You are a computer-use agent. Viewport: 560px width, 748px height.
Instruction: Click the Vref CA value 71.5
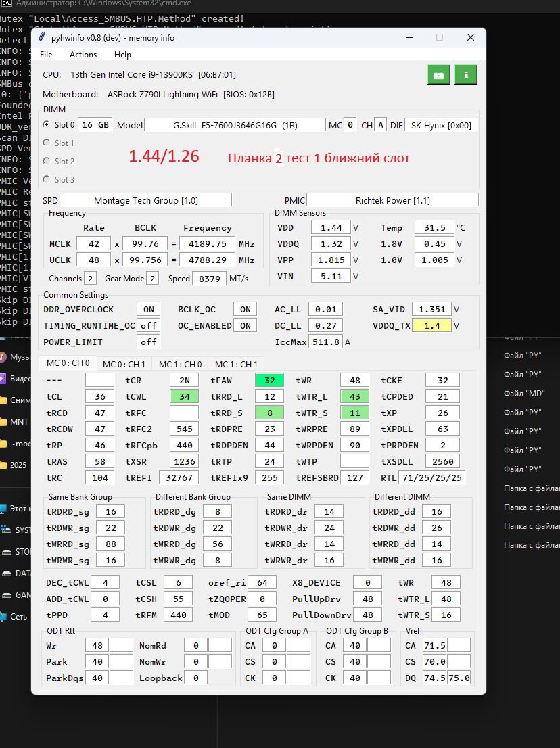(435, 645)
